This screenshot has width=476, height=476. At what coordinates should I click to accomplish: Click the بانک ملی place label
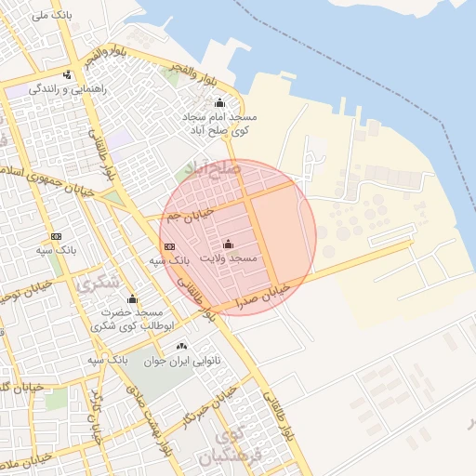click(52, 16)
